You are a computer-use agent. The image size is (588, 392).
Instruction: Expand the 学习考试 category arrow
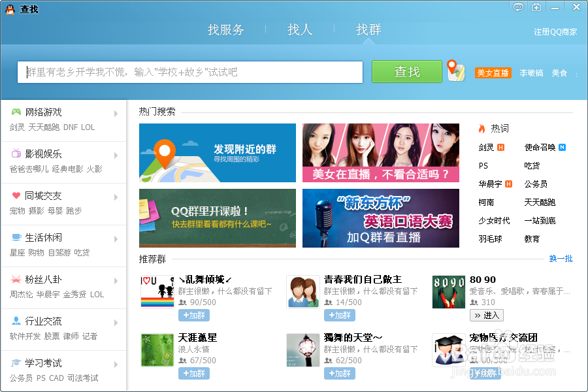(x=116, y=365)
